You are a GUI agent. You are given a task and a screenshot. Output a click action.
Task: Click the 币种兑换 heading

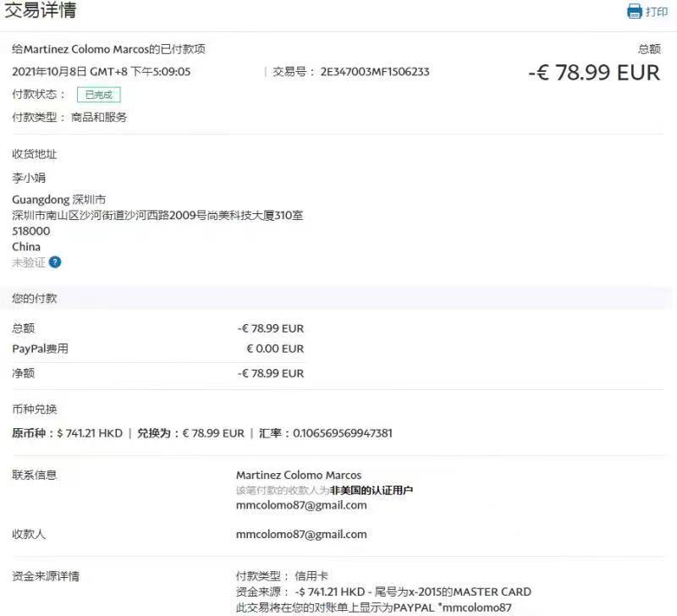[x=35, y=410]
